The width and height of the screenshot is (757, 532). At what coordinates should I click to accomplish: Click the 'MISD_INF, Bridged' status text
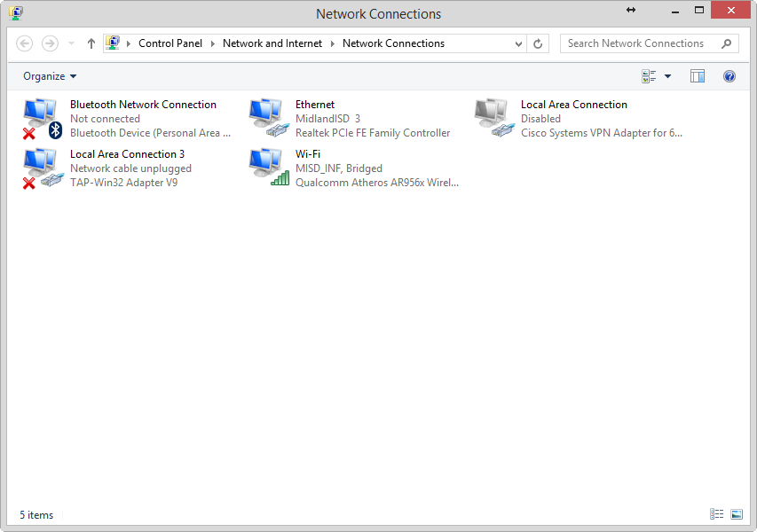pos(339,168)
